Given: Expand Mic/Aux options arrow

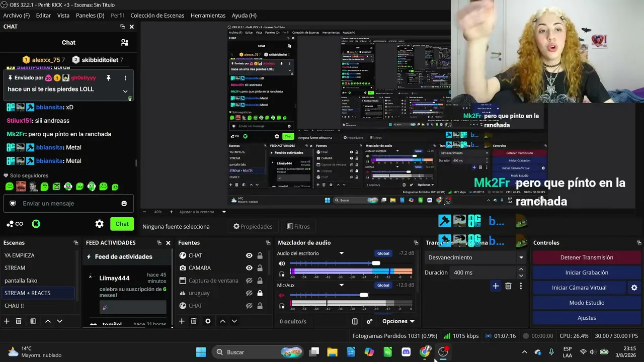Looking at the screenshot, I should 341,285.
